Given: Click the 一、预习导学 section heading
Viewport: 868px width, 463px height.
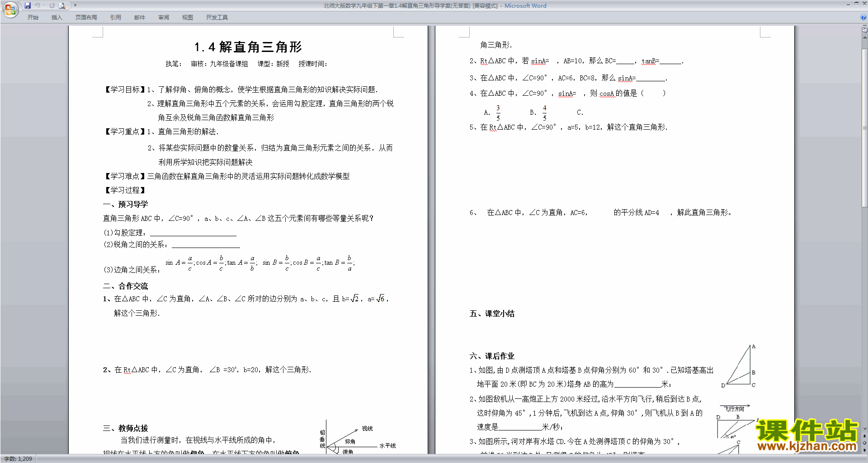Looking at the screenshot, I should tap(126, 204).
